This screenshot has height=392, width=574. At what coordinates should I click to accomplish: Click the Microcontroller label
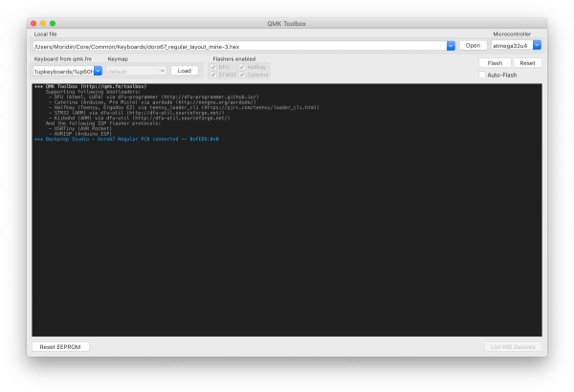click(x=512, y=34)
